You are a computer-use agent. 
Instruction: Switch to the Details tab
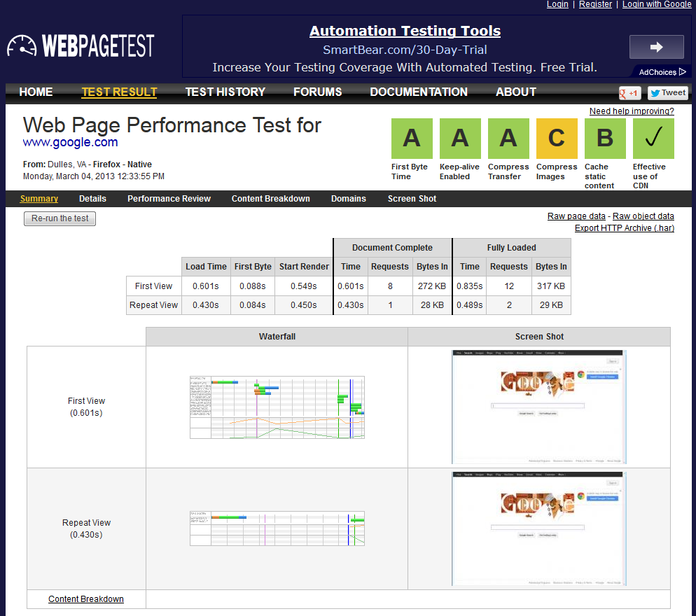(x=92, y=199)
